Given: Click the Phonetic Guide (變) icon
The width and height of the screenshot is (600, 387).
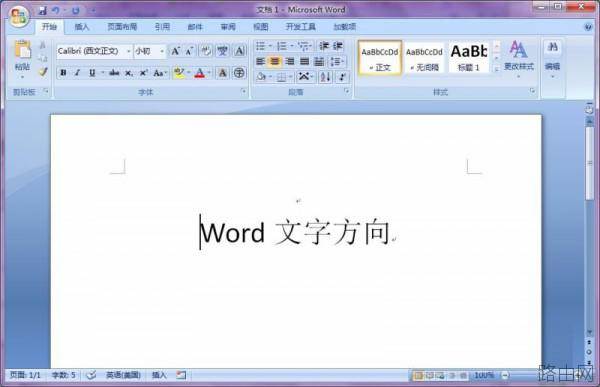Looking at the screenshot, I should click(222, 51).
